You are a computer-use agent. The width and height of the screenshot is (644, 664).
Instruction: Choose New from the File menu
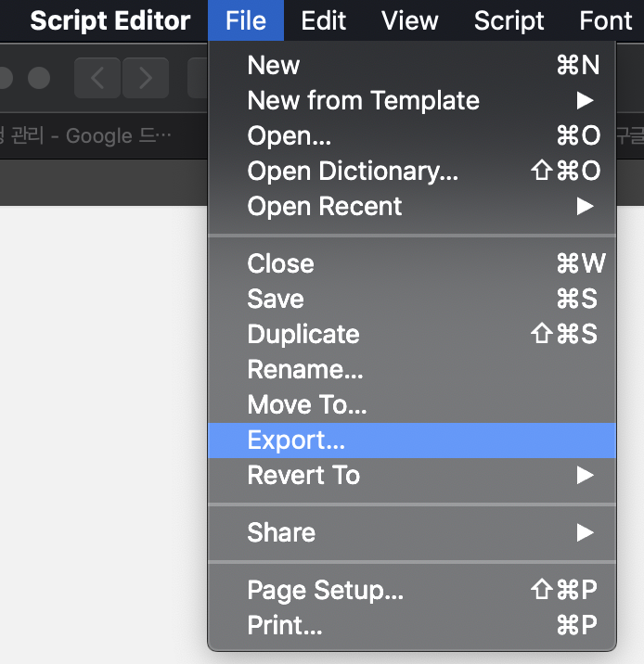[x=274, y=65]
